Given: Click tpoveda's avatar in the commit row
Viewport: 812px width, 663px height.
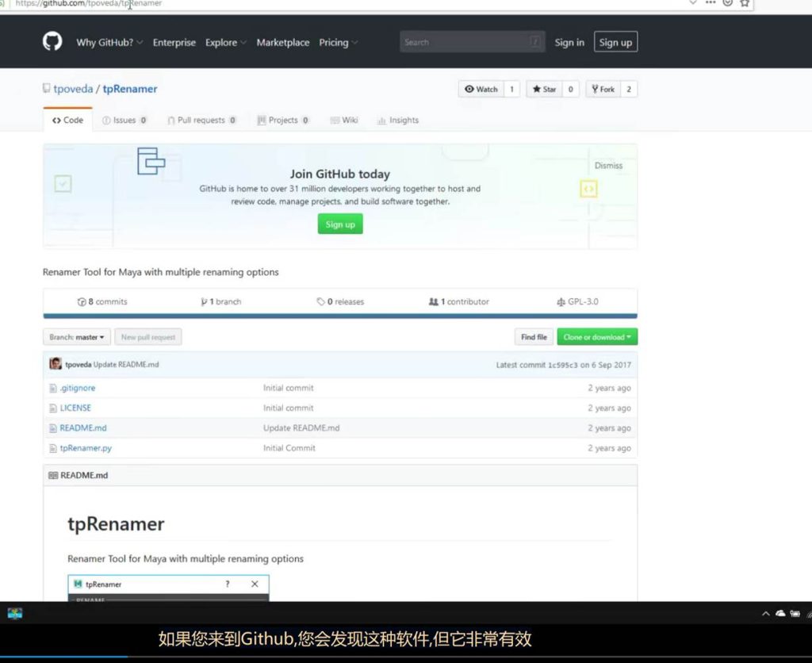Looking at the screenshot, I should point(56,364).
